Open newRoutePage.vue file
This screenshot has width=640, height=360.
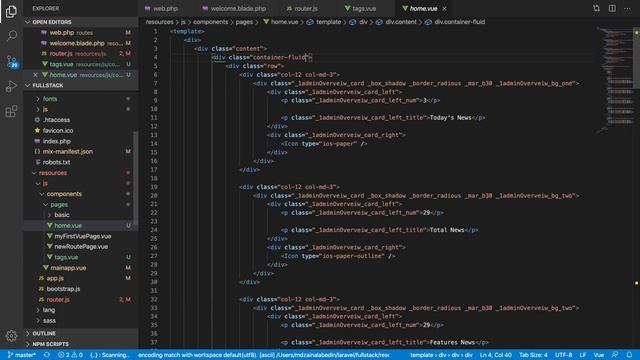click(82, 247)
